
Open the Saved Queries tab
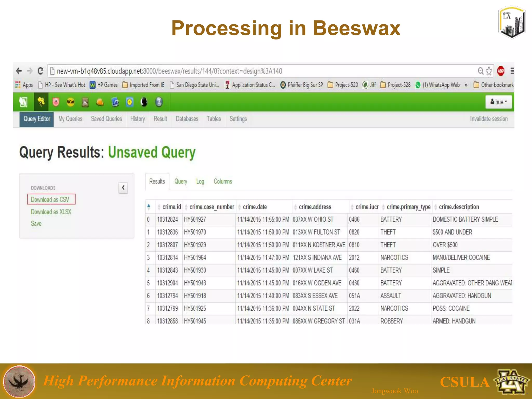click(x=106, y=119)
